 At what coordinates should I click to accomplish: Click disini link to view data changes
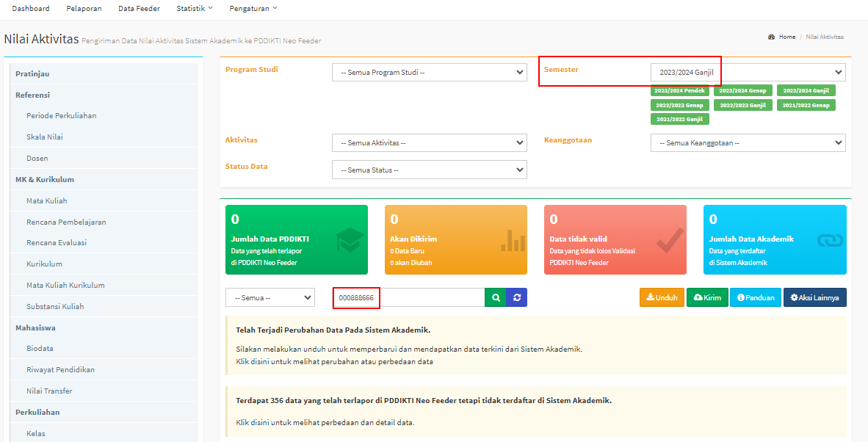pos(260,362)
